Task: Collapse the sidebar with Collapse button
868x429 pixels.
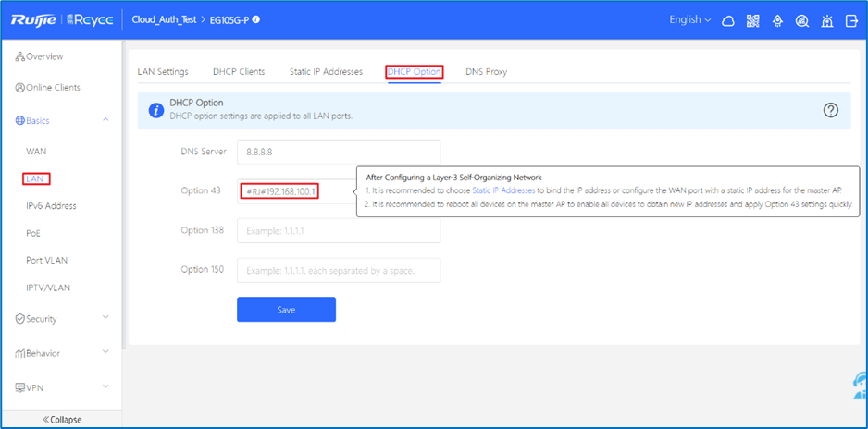Action: pyautogui.click(x=62, y=420)
